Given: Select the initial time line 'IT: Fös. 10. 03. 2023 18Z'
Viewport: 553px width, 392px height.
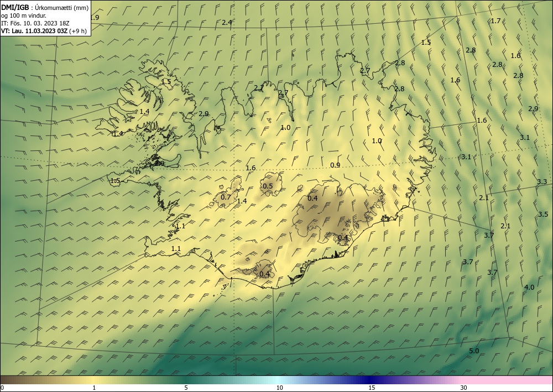Looking at the screenshot, I should pyautogui.click(x=35, y=23).
